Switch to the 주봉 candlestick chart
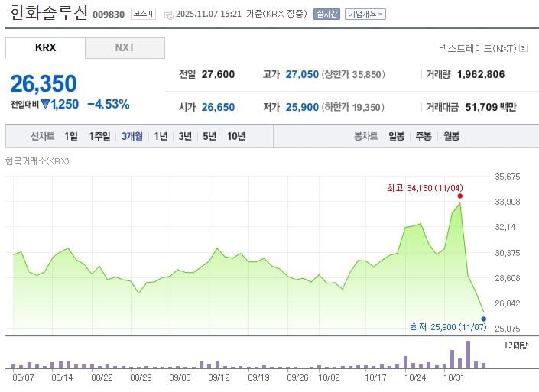The width and height of the screenshot is (539, 392). [424, 136]
